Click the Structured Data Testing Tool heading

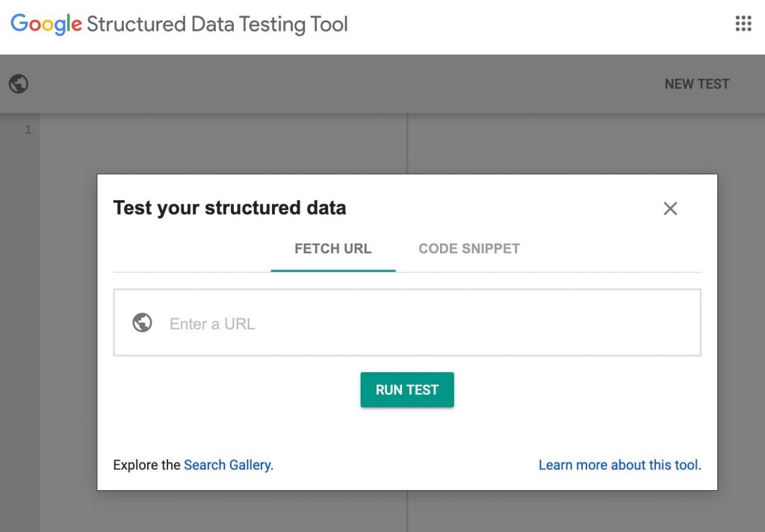click(x=217, y=24)
